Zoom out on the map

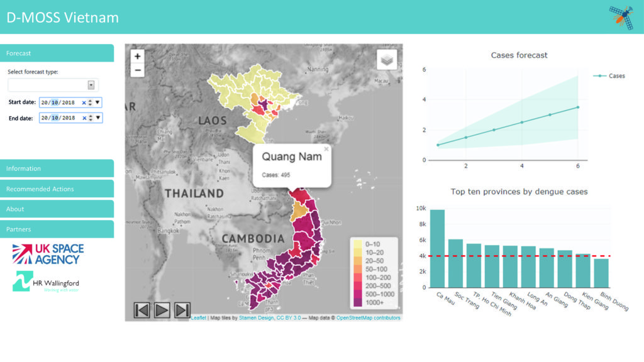pos(138,70)
